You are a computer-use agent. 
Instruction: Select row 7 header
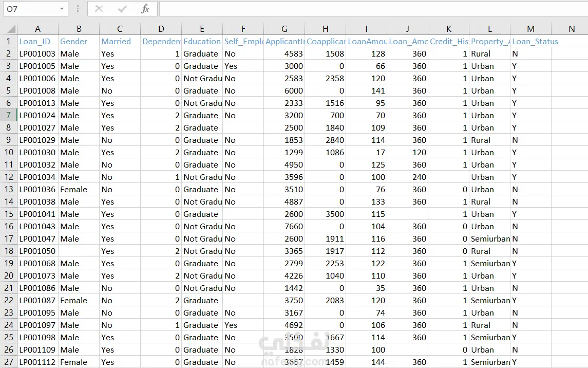8,115
